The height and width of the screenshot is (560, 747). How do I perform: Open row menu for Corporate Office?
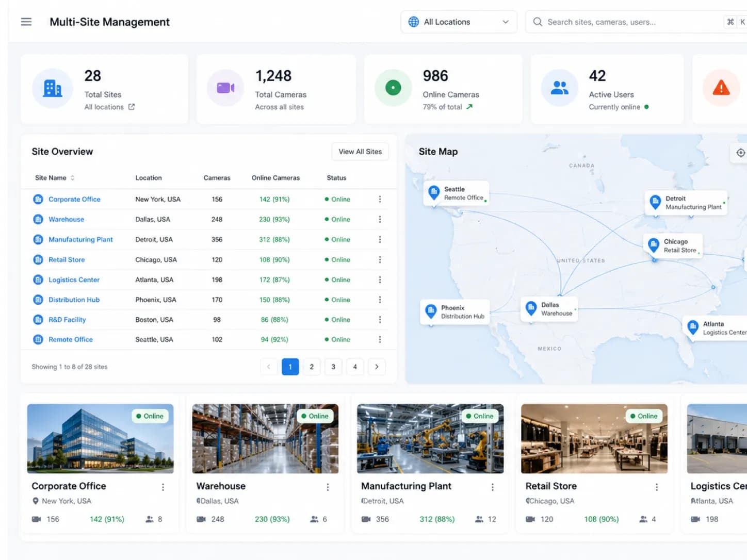click(x=380, y=199)
